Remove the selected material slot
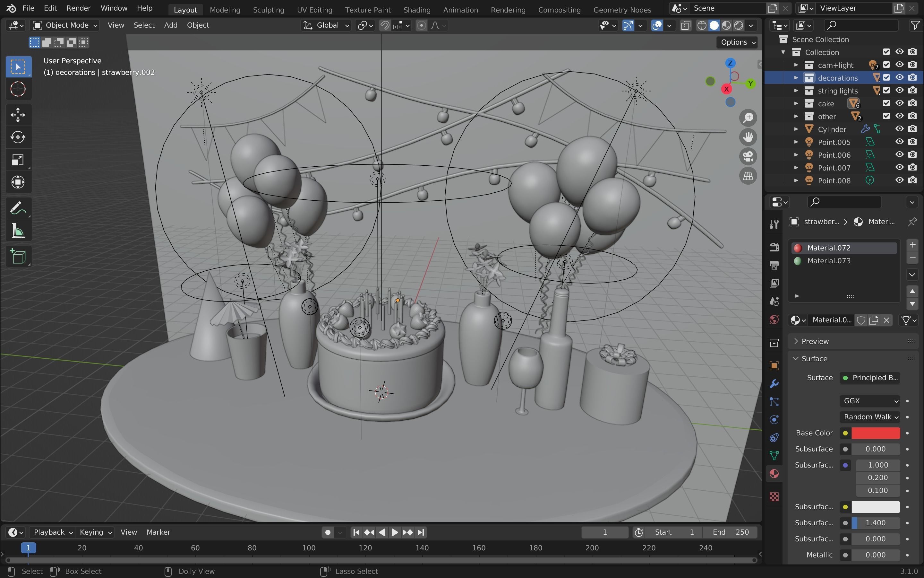Image resolution: width=924 pixels, height=578 pixels. pyautogui.click(x=912, y=258)
